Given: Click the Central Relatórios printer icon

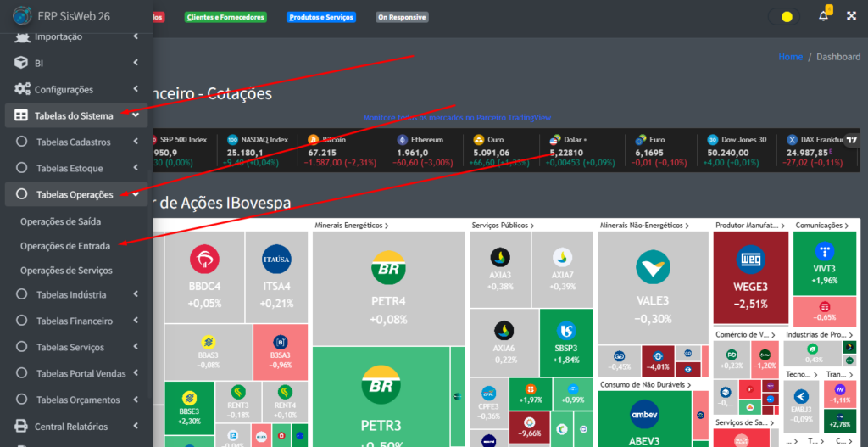Looking at the screenshot, I should pyautogui.click(x=21, y=427).
